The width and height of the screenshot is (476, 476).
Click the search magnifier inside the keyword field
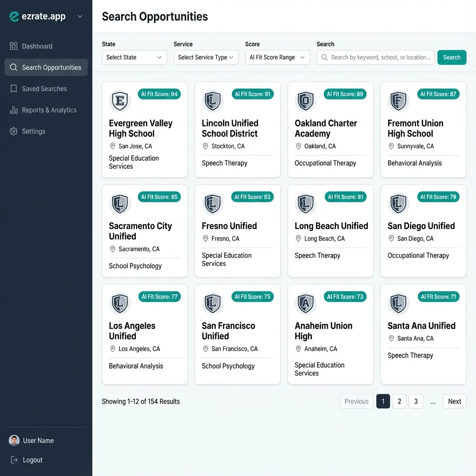click(x=325, y=58)
